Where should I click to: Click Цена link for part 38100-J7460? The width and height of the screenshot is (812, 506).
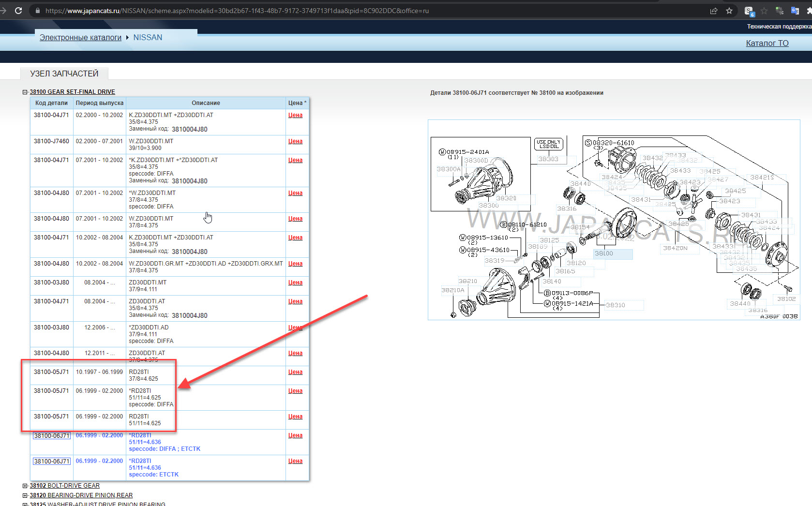pyautogui.click(x=295, y=141)
